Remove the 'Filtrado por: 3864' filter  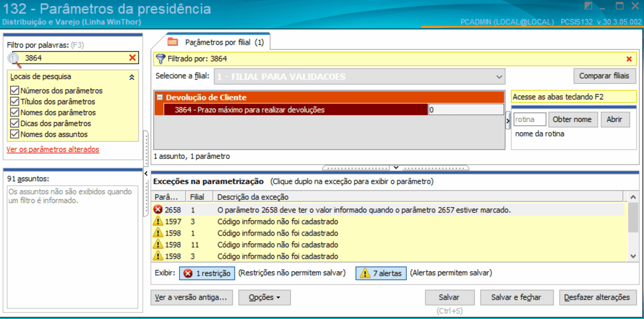[x=629, y=59]
